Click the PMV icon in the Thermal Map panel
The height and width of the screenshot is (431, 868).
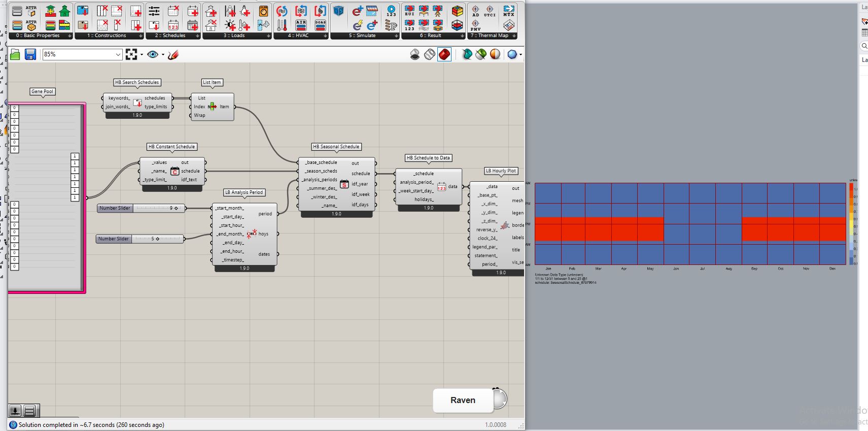pyautogui.click(x=475, y=25)
